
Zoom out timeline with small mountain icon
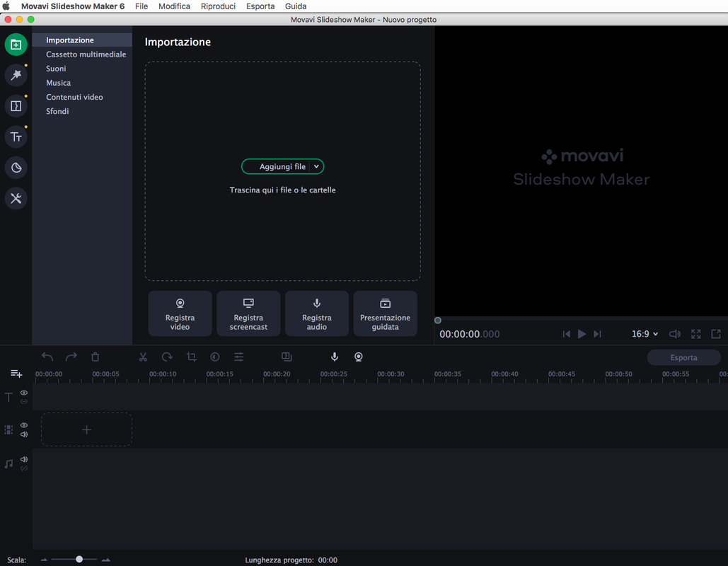[44, 560]
